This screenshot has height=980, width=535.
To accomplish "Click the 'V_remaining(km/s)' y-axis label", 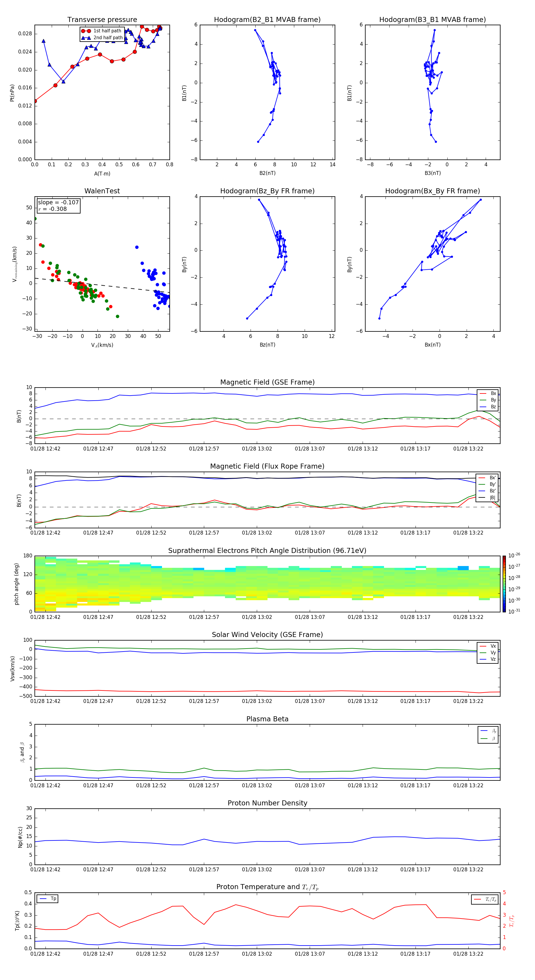I will point(15,264).
